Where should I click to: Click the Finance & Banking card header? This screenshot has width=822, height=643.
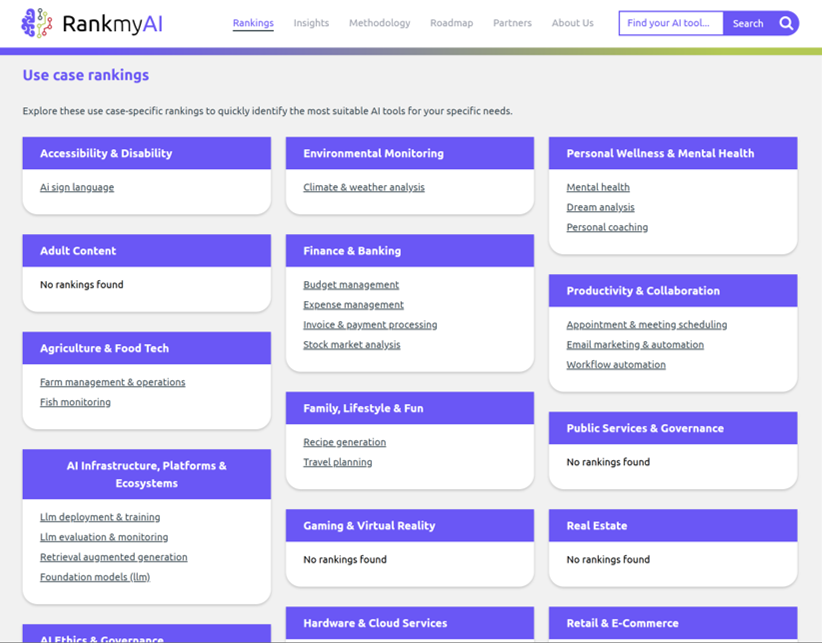[x=410, y=250]
